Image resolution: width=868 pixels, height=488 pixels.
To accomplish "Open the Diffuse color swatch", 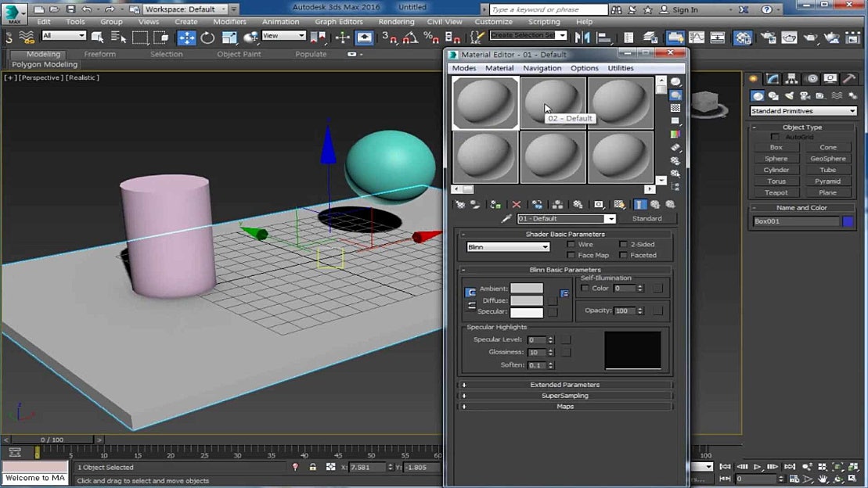I will click(526, 300).
